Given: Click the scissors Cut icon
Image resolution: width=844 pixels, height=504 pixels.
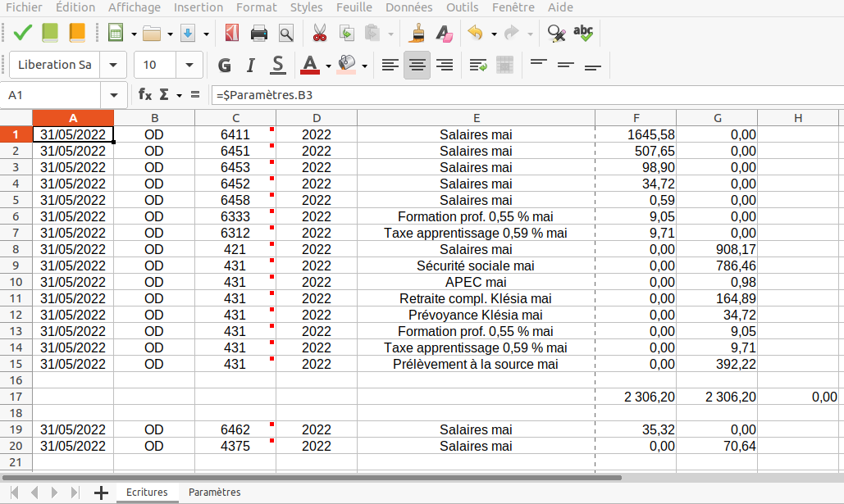Looking at the screenshot, I should [x=320, y=34].
